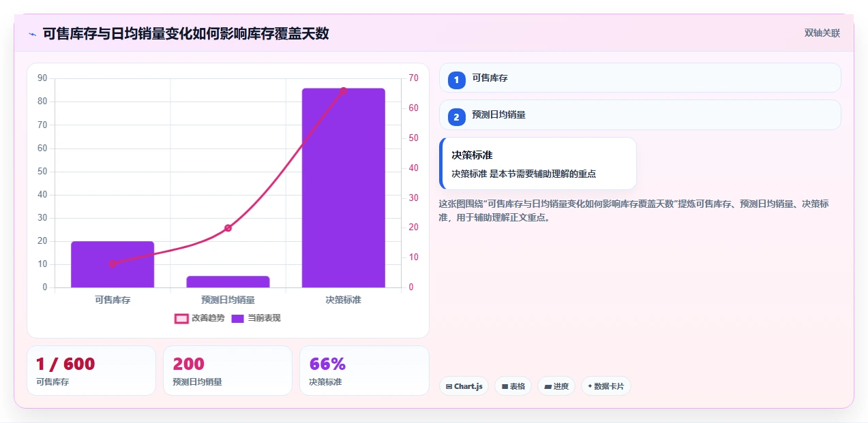Select the 数据卡片 tag chip
The width and height of the screenshot is (868, 423).
click(x=606, y=386)
